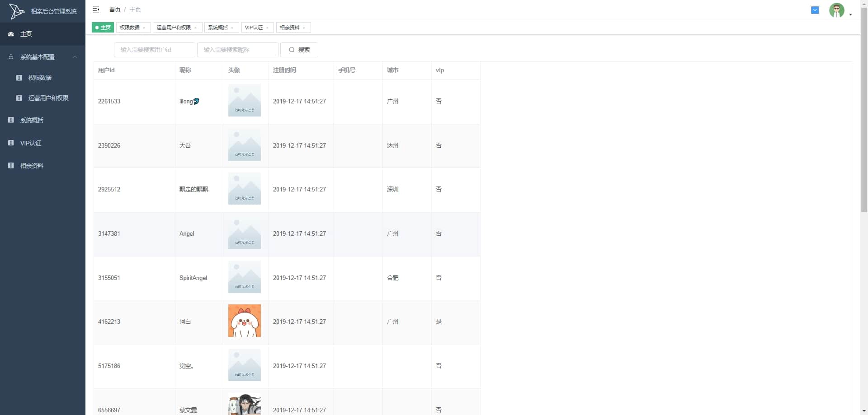Open the avatar placeholder for user 5175186
868x415 pixels.
(x=245, y=365)
